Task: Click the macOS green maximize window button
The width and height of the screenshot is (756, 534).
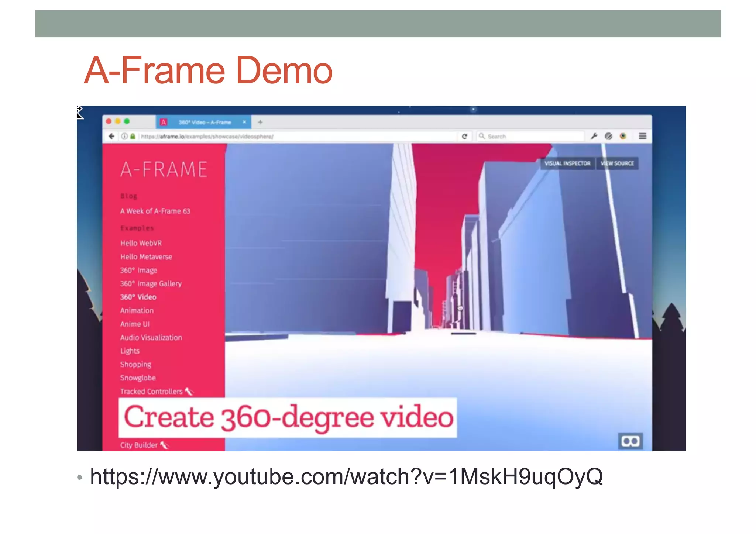Action: point(127,121)
